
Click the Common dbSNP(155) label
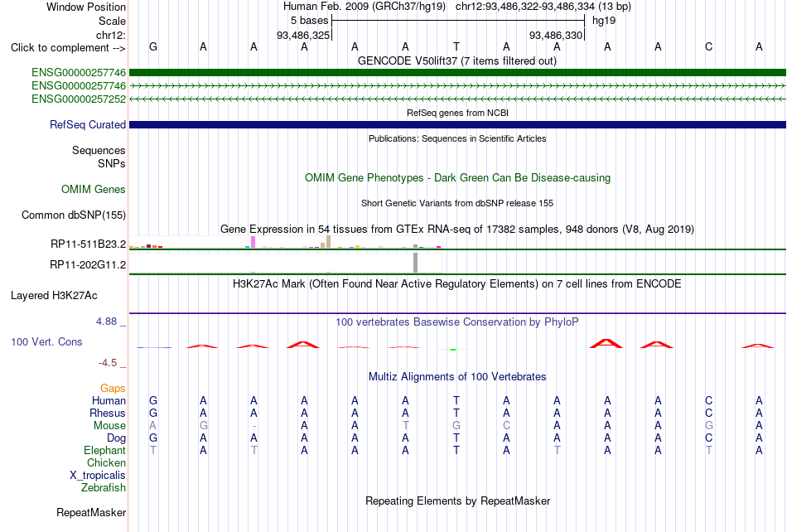coord(73,215)
